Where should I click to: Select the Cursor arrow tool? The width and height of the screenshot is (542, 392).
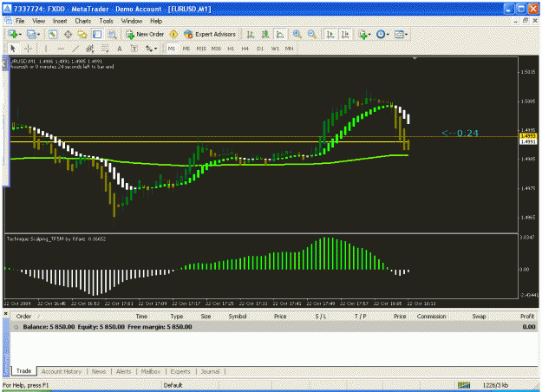pyautogui.click(x=13, y=49)
